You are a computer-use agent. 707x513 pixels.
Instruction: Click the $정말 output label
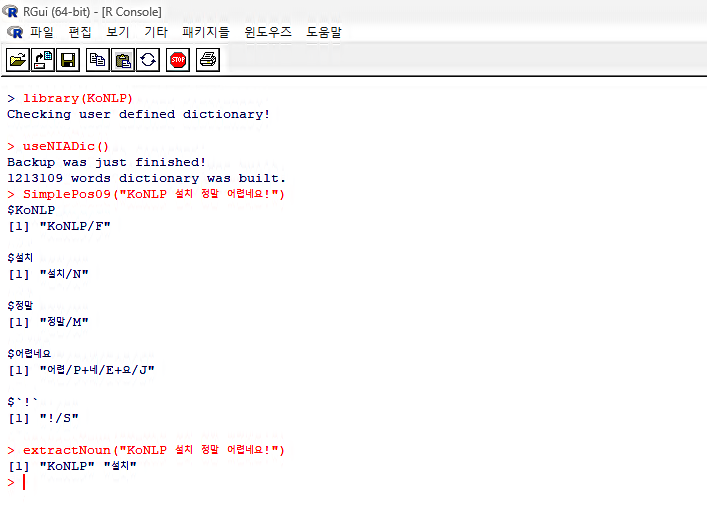(20, 306)
